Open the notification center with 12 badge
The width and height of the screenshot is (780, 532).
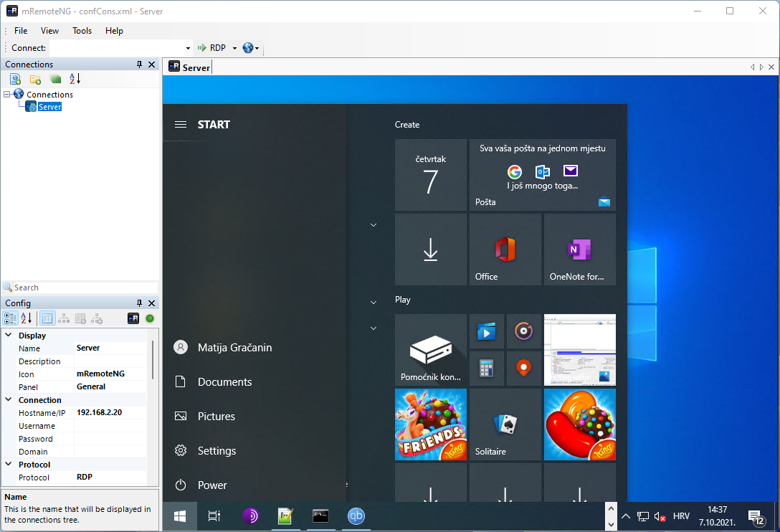tap(756, 518)
